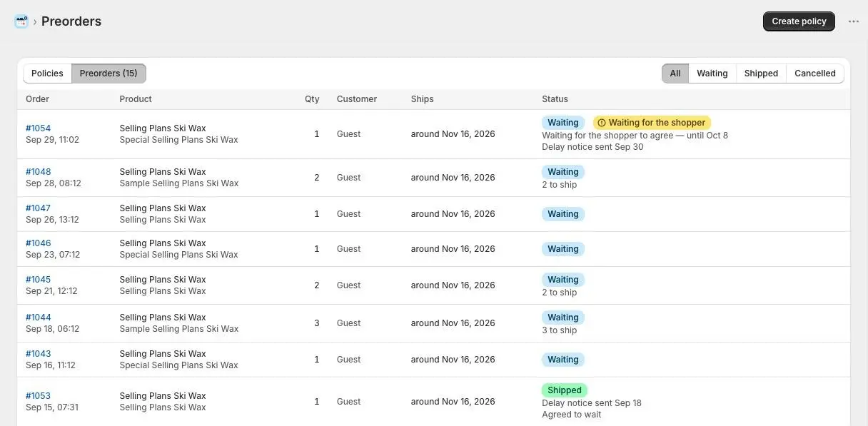The image size is (868, 426).
Task: Click the Product column header
Action: (136, 99)
